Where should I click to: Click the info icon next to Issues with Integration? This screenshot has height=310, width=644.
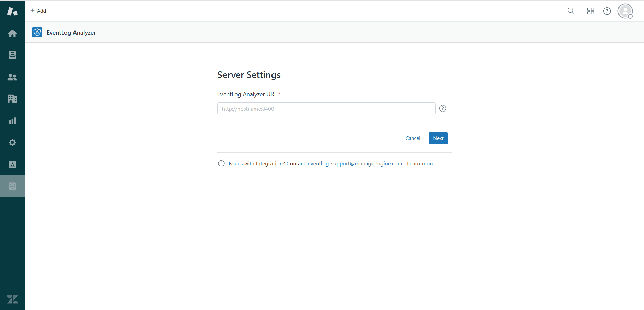pos(221,163)
